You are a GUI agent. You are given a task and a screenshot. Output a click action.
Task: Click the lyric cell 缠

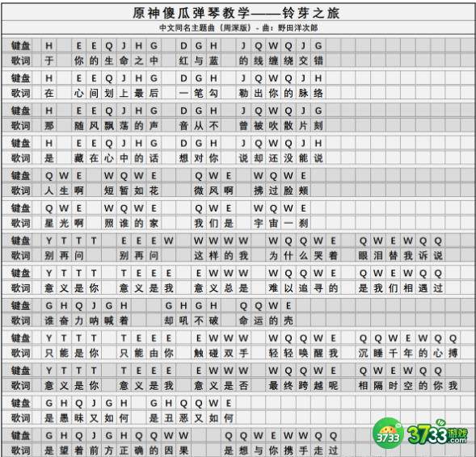point(273,61)
